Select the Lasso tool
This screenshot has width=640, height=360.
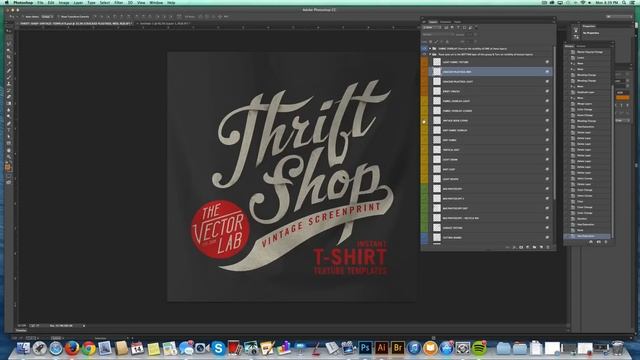[9, 44]
